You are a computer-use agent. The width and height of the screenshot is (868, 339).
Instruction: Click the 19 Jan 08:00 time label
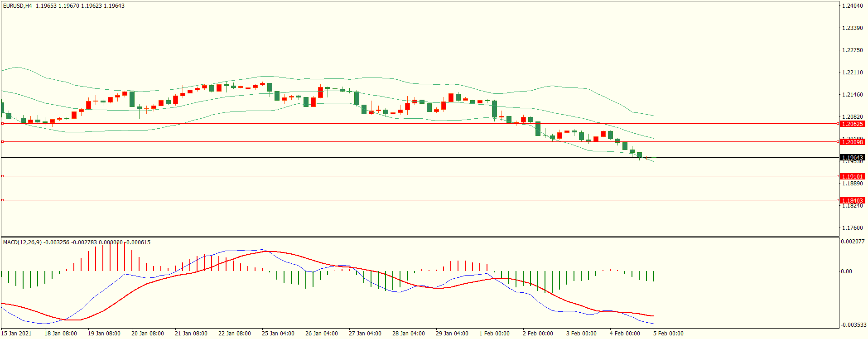[104, 334]
